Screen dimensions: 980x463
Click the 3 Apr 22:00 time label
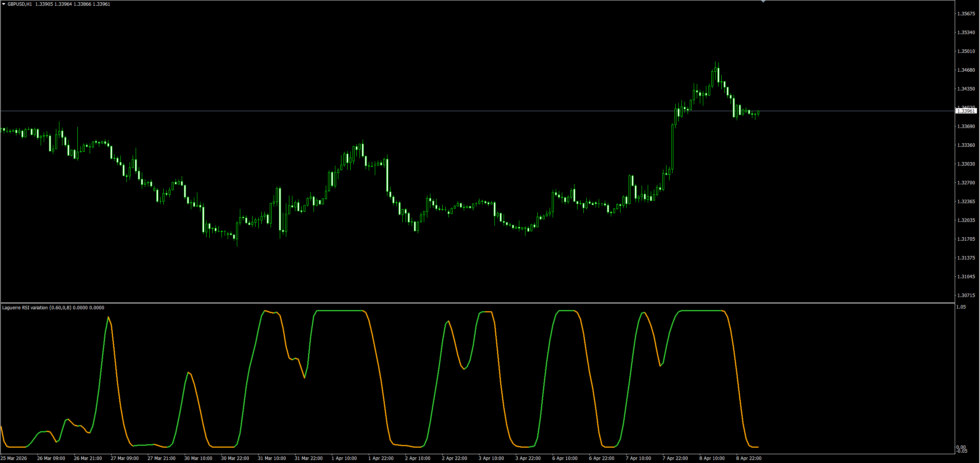point(528,458)
